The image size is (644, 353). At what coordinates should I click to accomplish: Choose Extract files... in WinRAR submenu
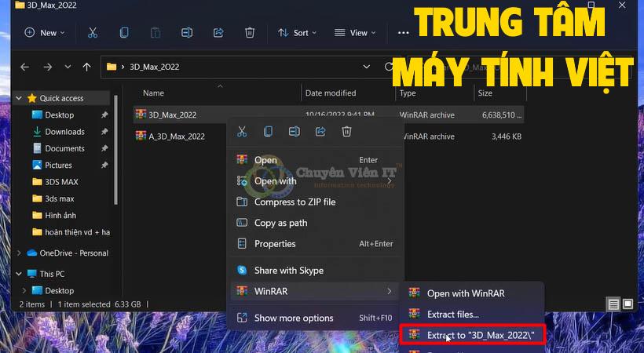pyautogui.click(x=472, y=314)
